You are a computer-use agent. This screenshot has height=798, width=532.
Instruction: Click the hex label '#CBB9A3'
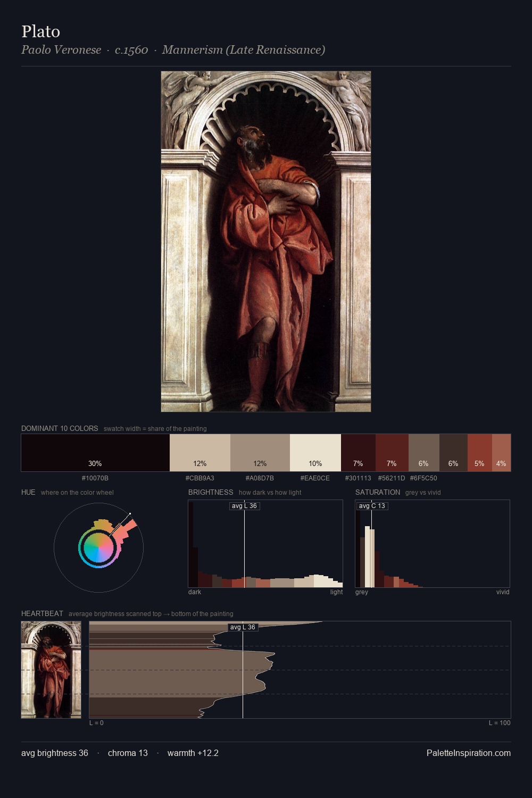click(200, 478)
